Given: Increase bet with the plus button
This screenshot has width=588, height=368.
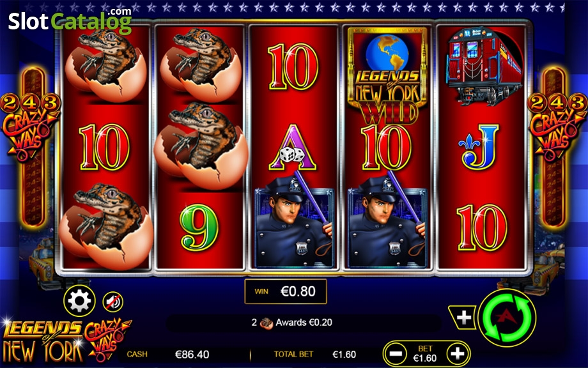Looking at the screenshot, I should [x=457, y=353].
